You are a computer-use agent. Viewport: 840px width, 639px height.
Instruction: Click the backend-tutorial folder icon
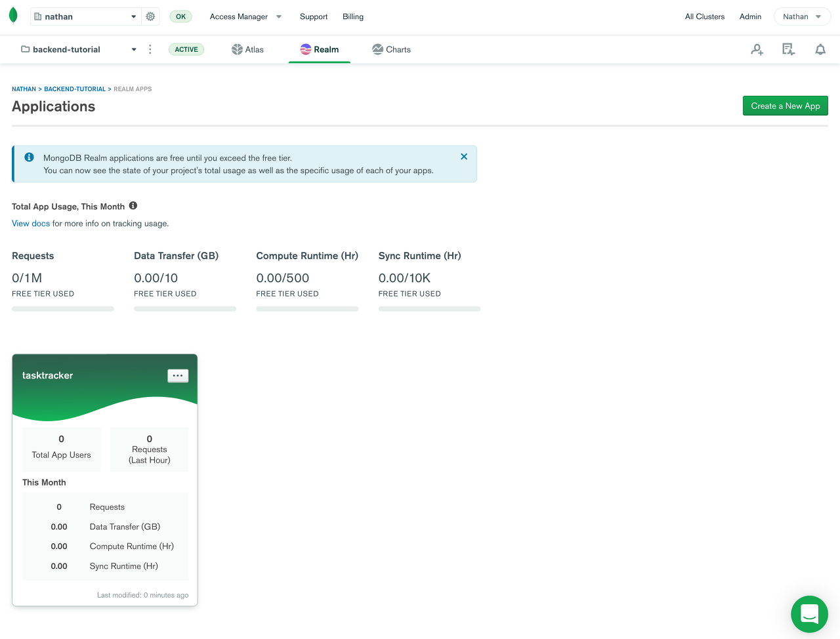pos(26,49)
